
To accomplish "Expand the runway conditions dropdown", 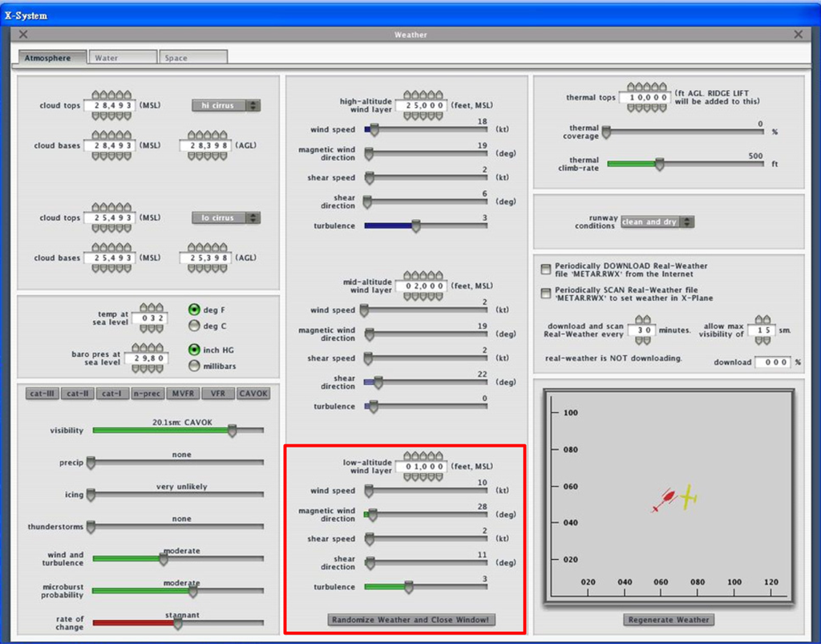I will 657,222.
